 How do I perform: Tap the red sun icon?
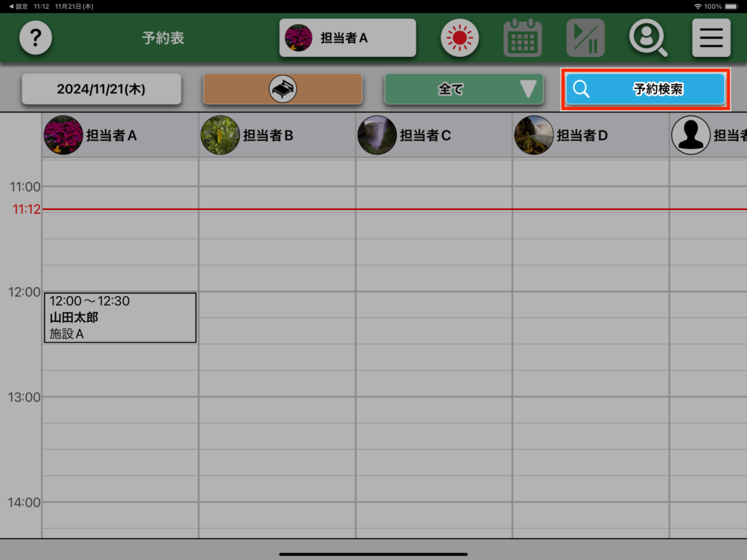pos(459,38)
